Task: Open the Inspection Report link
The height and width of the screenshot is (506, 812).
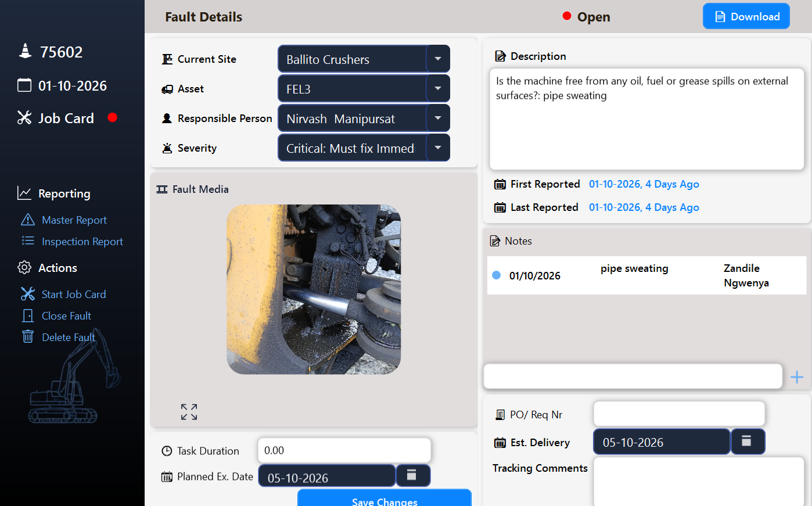Action: pos(82,242)
